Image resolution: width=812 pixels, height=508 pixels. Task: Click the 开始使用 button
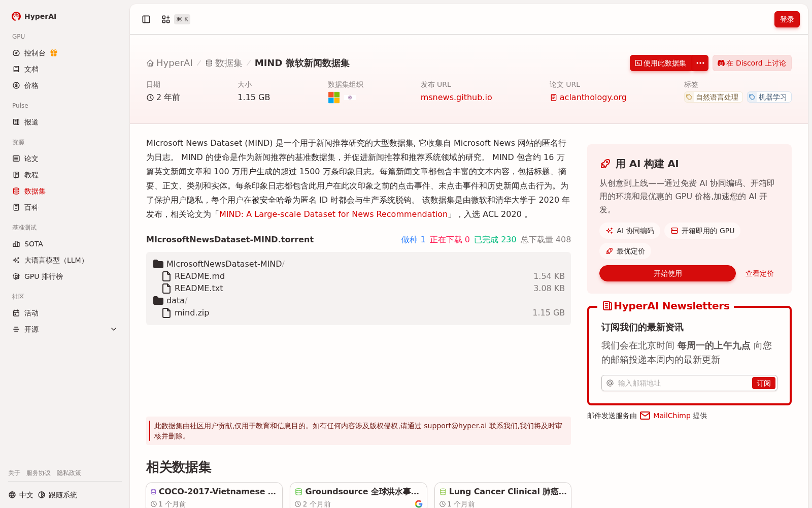667,273
